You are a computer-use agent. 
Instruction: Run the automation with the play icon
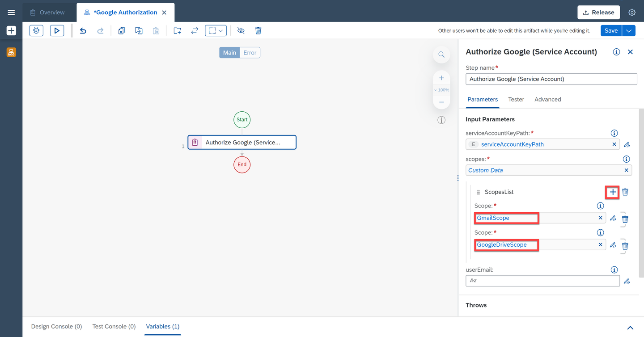[x=57, y=30]
